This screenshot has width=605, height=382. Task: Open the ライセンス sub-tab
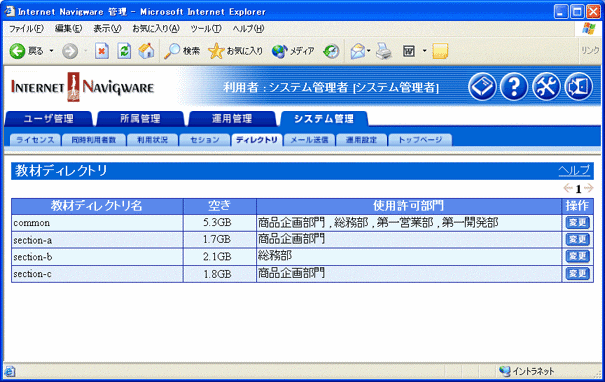(x=35, y=140)
